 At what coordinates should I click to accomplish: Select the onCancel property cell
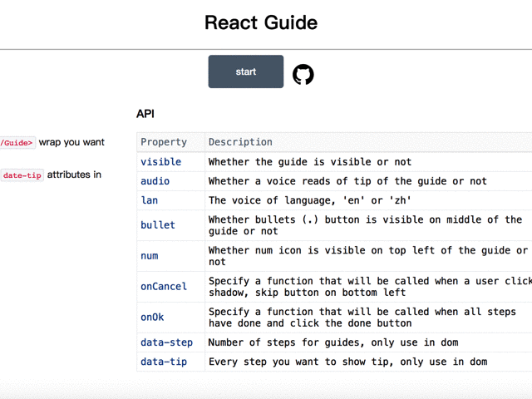[164, 287]
